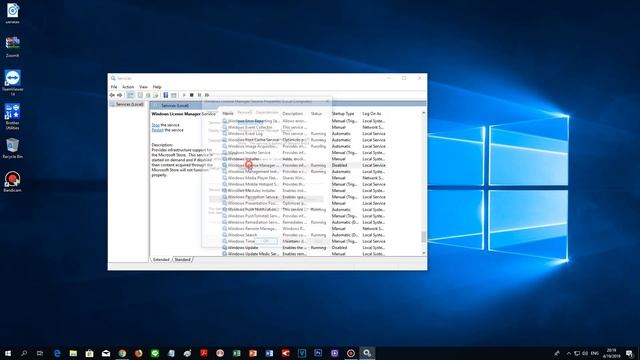This screenshot has width=640, height=360.
Task: Open taskbar Search
Action: [24, 353]
